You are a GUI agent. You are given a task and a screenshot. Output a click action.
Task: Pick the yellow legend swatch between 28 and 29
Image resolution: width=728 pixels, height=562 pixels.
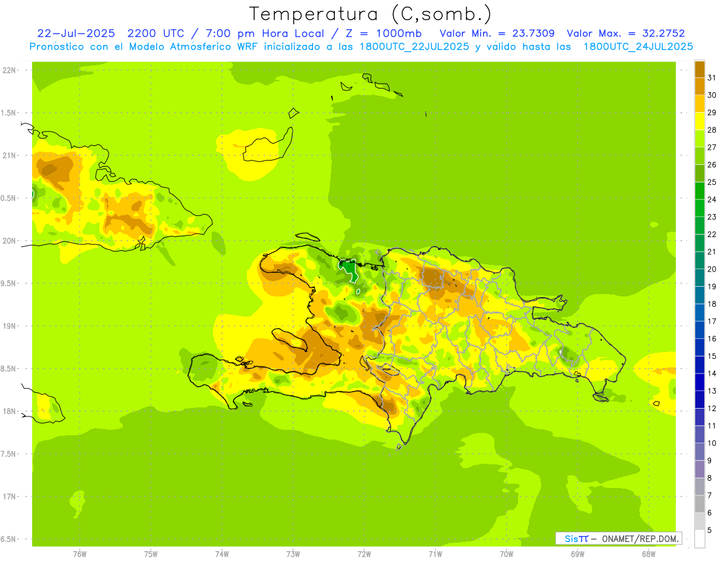coord(699,121)
